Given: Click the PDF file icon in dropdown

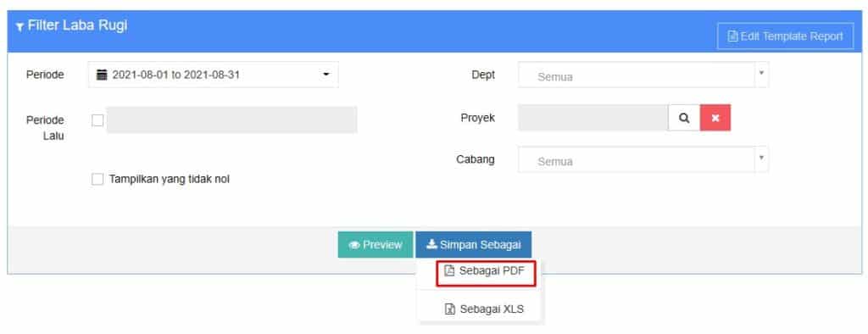Looking at the screenshot, I should [449, 271].
